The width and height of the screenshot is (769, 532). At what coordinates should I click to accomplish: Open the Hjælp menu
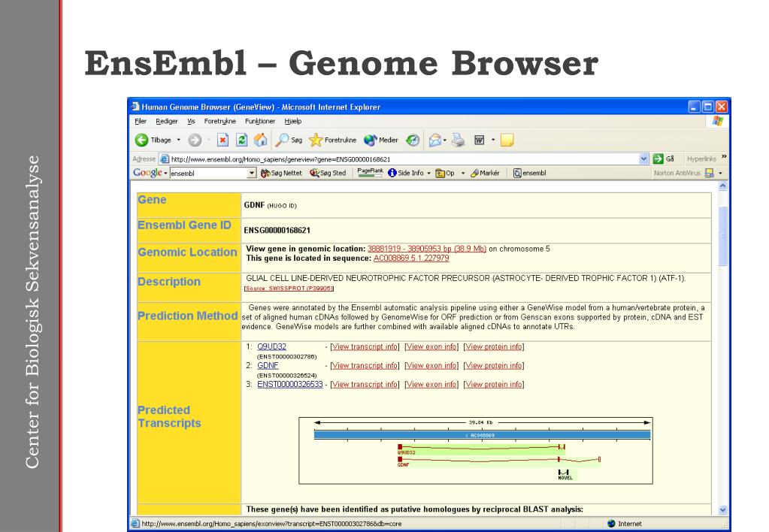[292, 121]
